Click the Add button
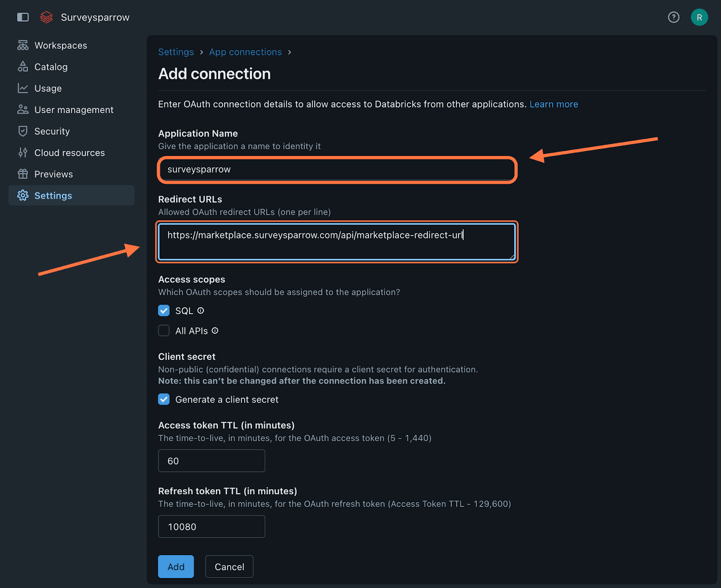 click(176, 566)
